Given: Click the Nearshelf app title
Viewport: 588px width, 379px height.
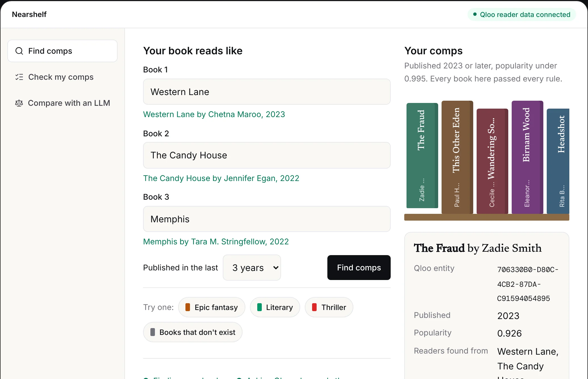Looking at the screenshot, I should point(29,14).
